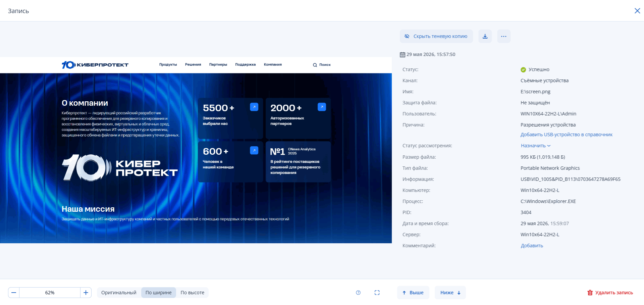Go to the next record with Ниже

click(450, 293)
